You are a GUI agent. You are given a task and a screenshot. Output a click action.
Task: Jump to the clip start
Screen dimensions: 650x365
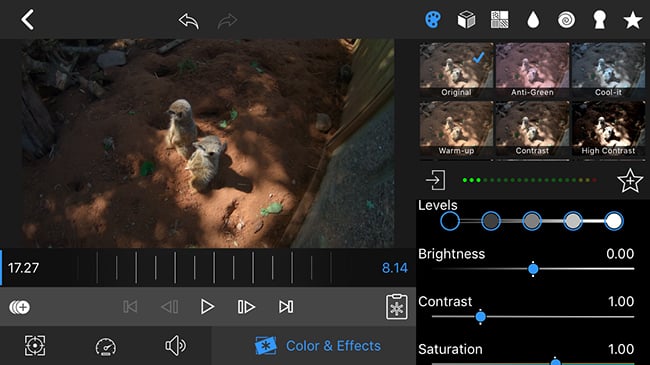point(130,307)
